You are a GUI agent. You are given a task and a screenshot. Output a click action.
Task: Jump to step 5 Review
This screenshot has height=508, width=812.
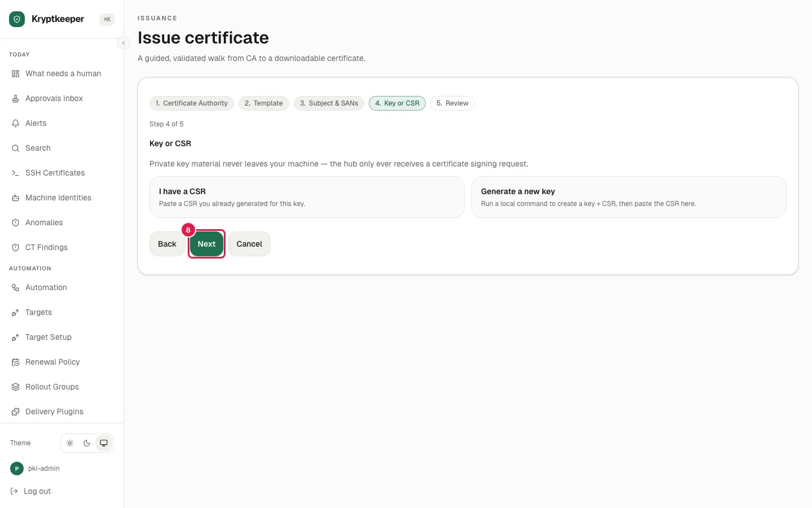click(x=452, y=103)
